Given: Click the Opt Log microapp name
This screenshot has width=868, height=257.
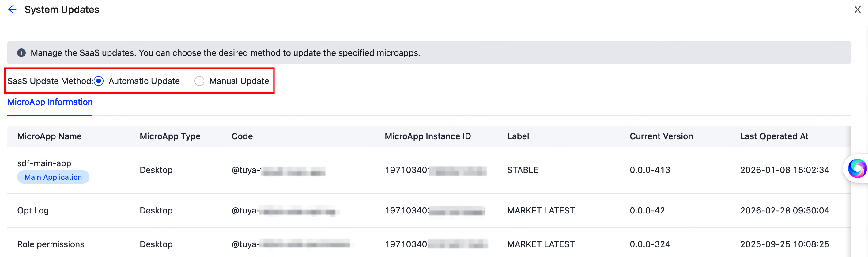Looking at the screenshot, I should coord(33,210).
